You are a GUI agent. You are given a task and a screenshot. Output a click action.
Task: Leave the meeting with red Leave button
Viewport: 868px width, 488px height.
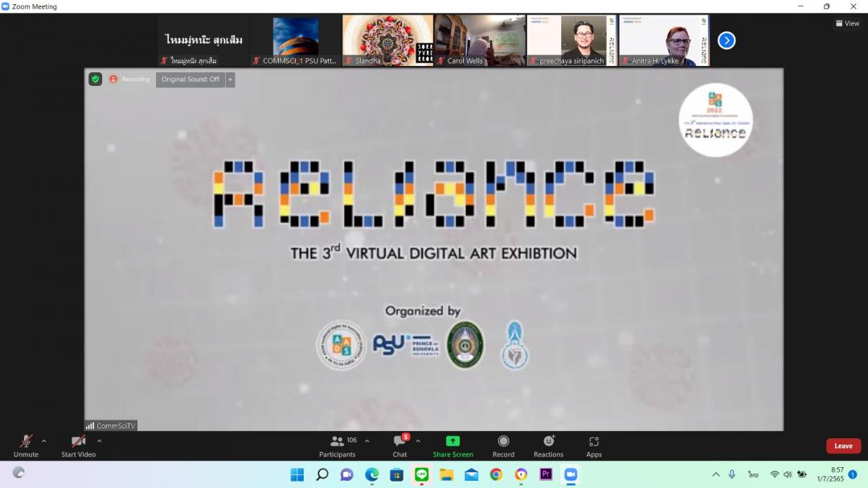(x=843, y=445)
